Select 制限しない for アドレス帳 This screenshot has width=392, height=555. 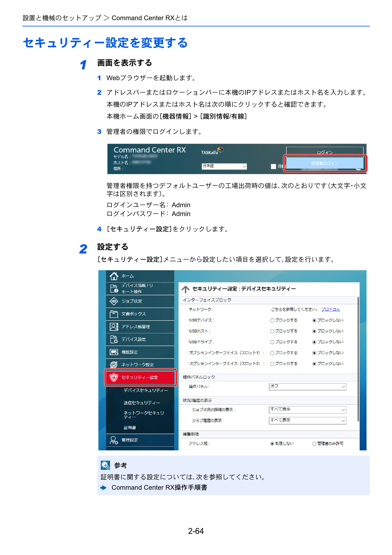pyautogui.click(x=272, y=444)
